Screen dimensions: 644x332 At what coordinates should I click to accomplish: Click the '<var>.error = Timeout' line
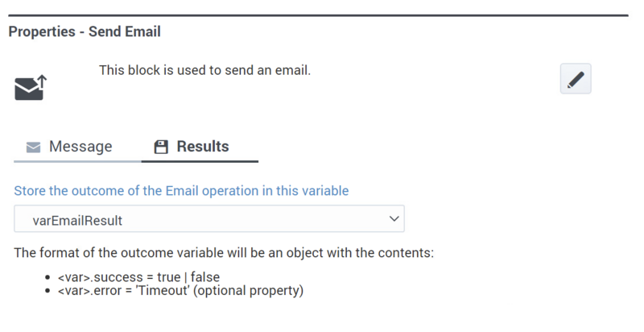(180, 290)
